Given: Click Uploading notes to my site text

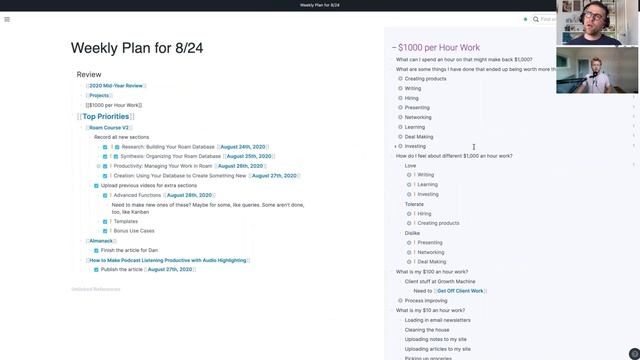Looking at the screenshot, I should point(436,340).
